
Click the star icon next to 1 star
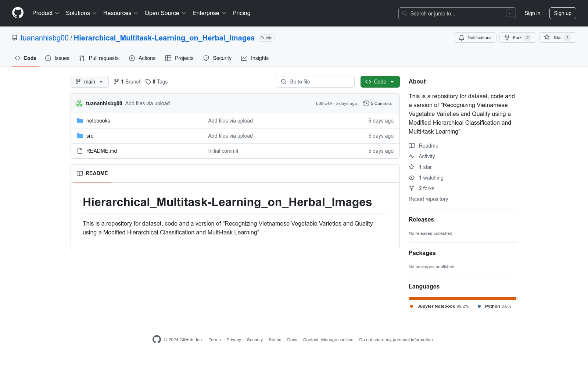(x=412, y=167)
